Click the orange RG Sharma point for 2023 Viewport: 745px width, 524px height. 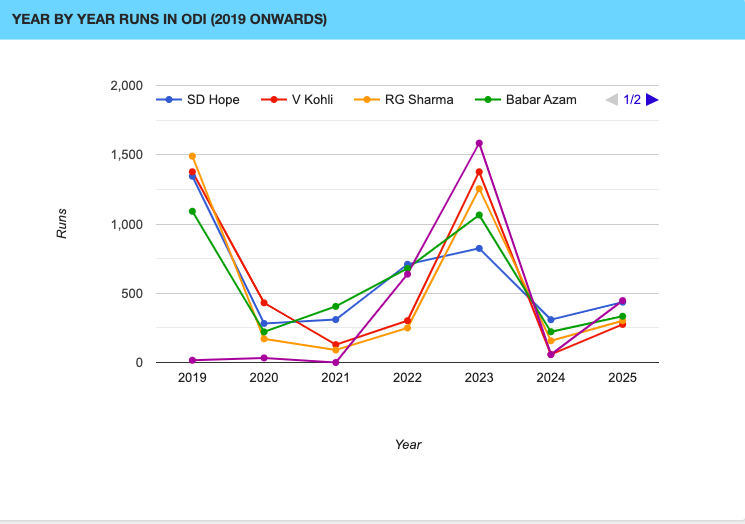(x=479, y=188)
